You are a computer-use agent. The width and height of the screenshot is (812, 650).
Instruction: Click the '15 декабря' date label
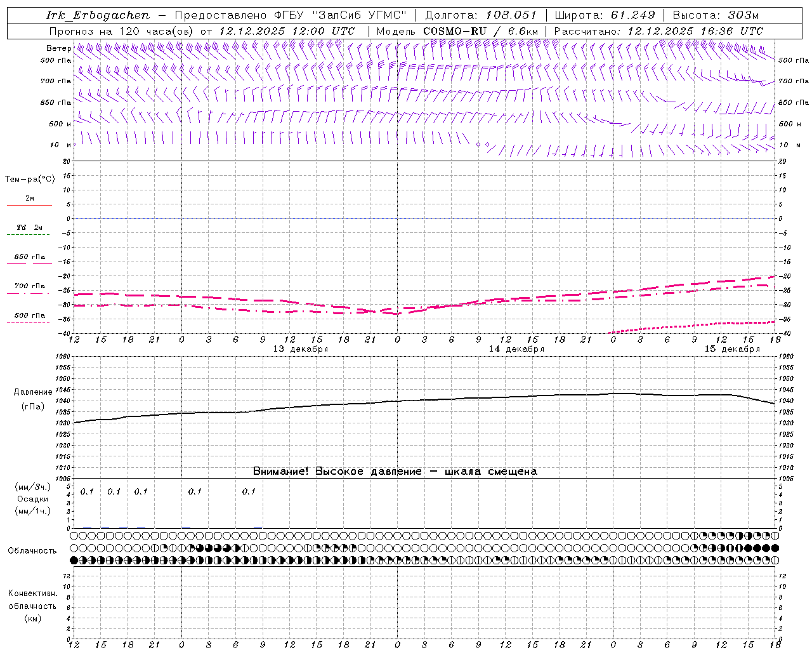[x=731, y=349]
